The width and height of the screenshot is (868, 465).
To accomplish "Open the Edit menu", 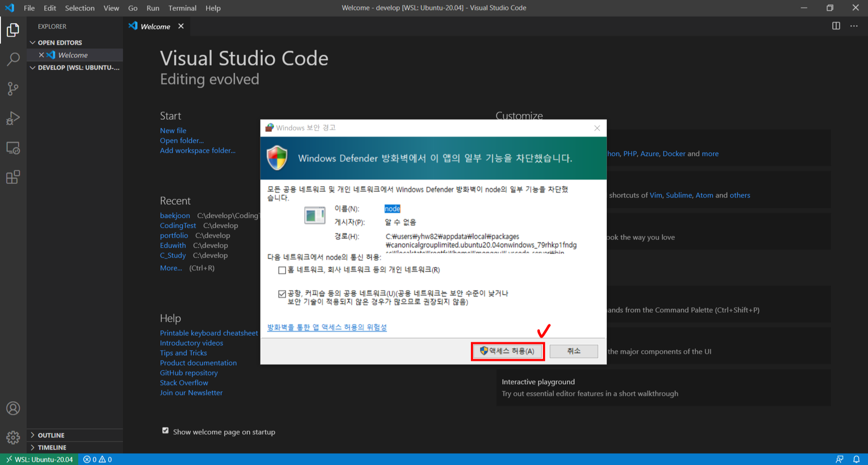I will point(49,8).
